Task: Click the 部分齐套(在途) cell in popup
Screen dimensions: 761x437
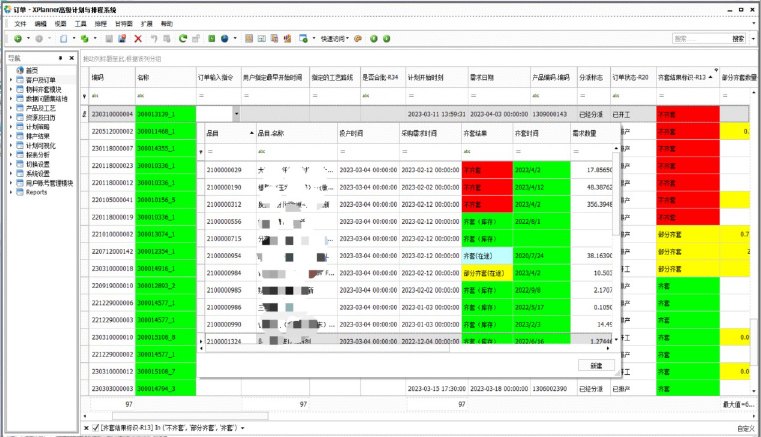Action: [x=487, y=273]
